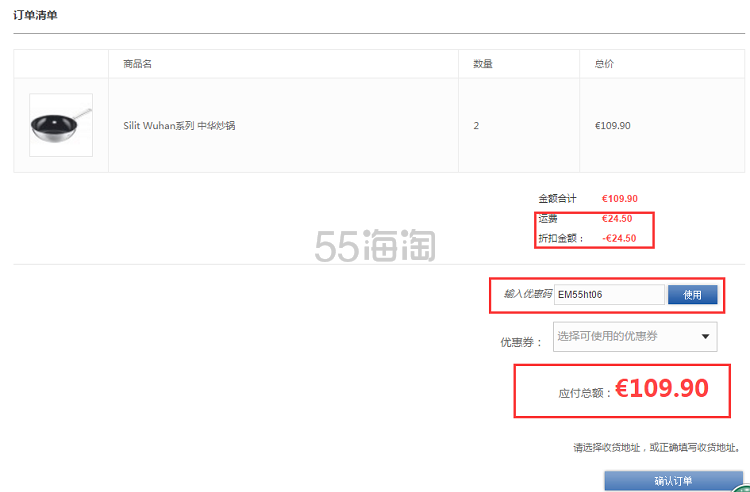Click the 订单清单 heading
Image resolution: width=750 pixels, height=492 pixels.
pos(35,15)
